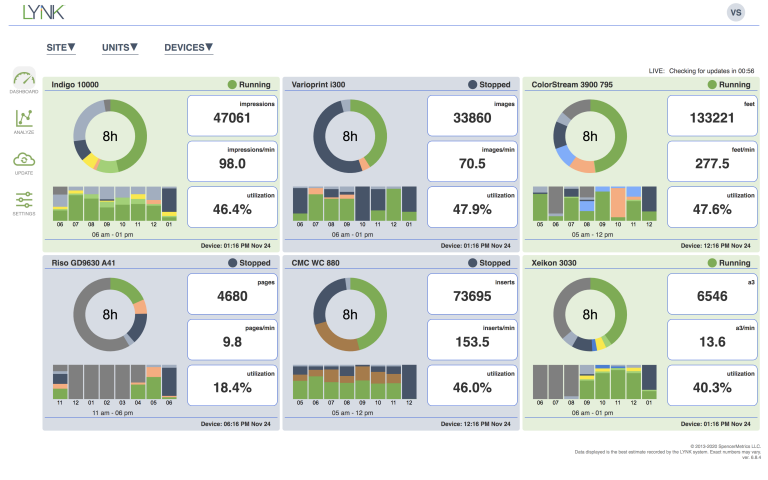This screenshot has height=480, width=768.
Task: Click ColorStream 3900 795 Running status dot
Action: [712, 85]
